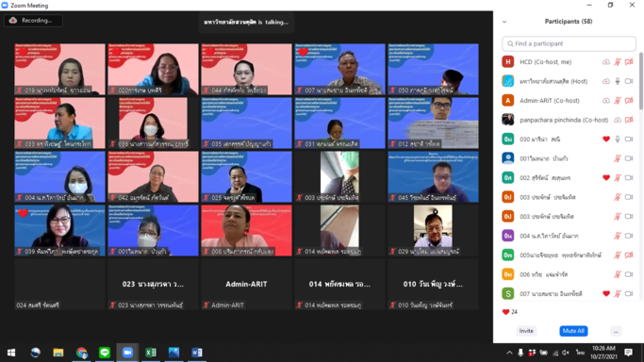644x362 pixels.
Task: Collapse Participants panel with chevron arrow
Action: pyautogui.click(x=504, y=22)
